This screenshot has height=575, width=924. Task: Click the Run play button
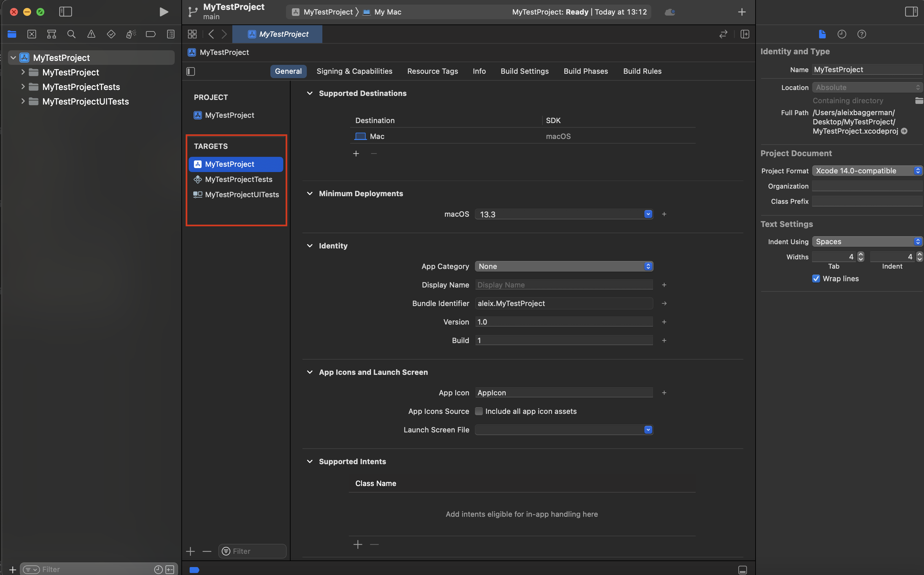tap(163, 12)
